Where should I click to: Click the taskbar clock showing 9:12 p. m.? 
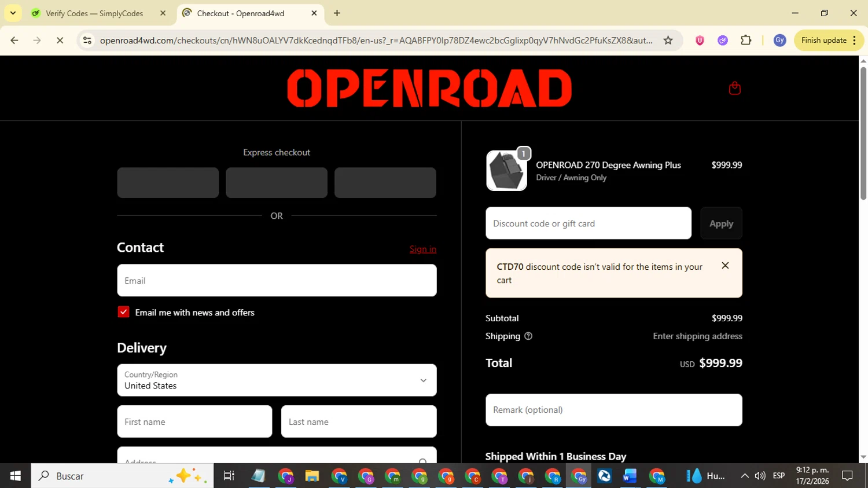coord(812,476)
